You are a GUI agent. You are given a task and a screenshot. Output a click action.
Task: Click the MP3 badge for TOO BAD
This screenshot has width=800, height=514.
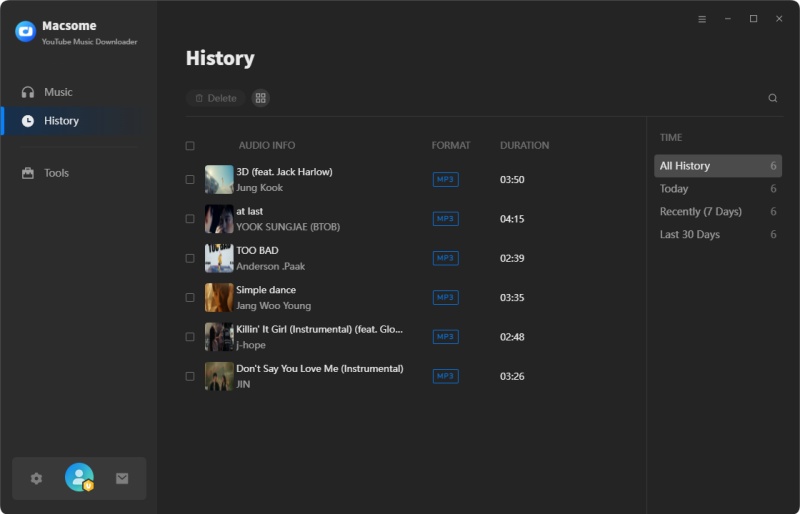pyautogui.click(x=445, y=258)
